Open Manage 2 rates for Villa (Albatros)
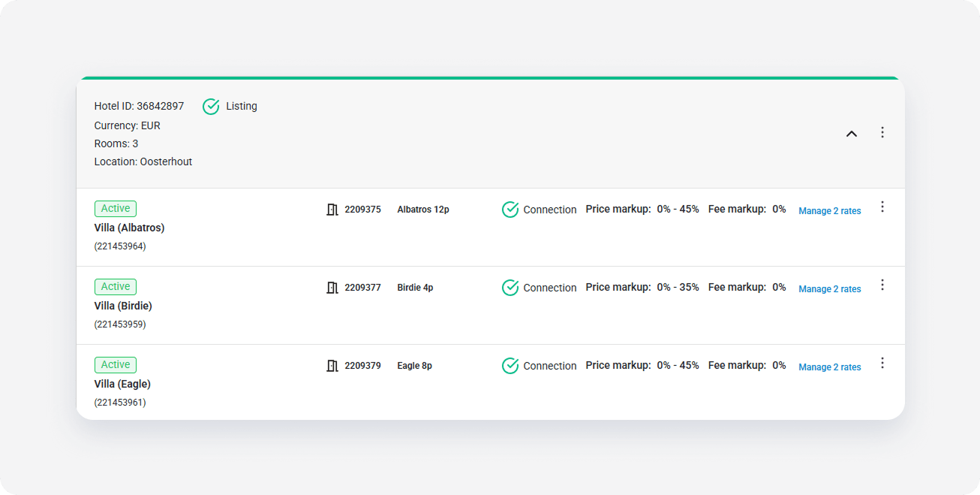Screen dimensions: 980x495 [x=829, y=211]
